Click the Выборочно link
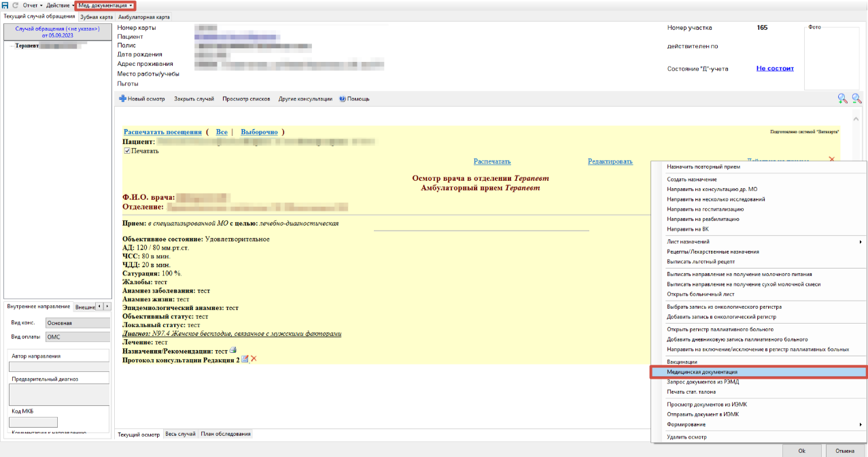 [x=259, y=132]
